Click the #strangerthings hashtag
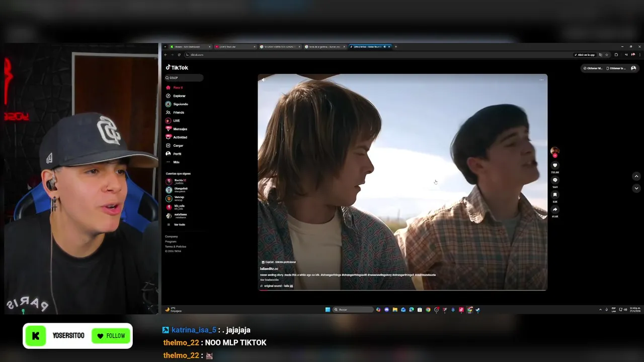The height and width of the screenshot is (362, 644). (x=331, y=275)
